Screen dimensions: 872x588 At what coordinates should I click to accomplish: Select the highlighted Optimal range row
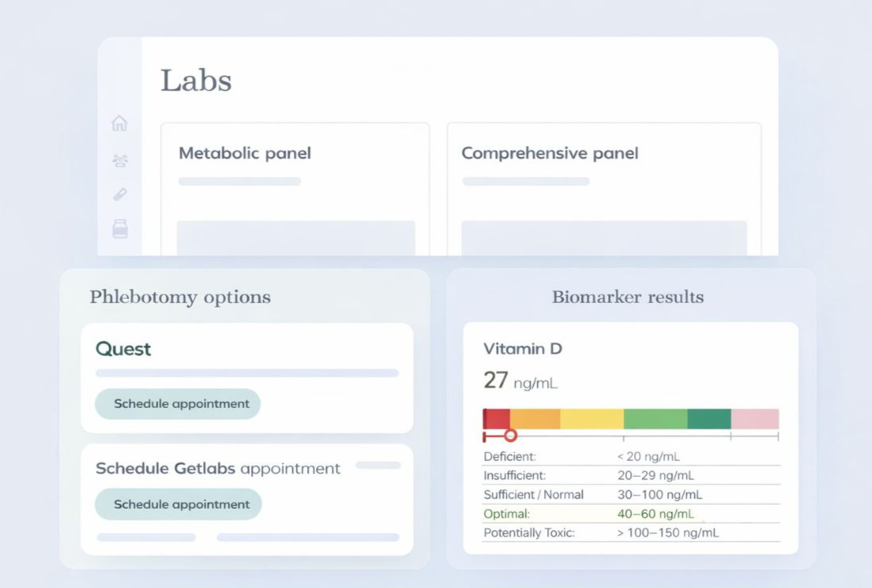pyautogui.click(x=631, y=514)
